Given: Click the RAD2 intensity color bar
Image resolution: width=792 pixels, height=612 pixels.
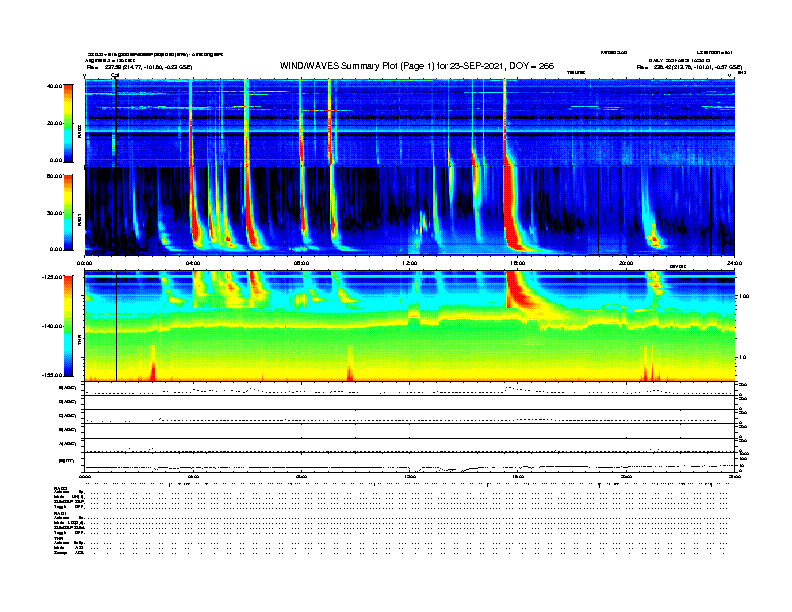Looking at the screenshot, I should [68, 123].
